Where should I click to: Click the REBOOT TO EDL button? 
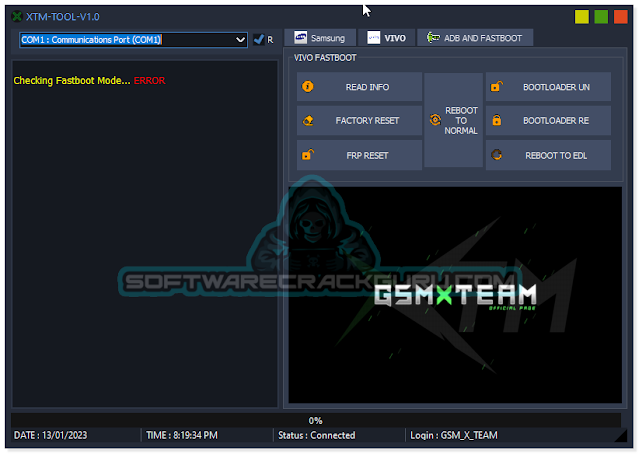click(x=548, y=155)
